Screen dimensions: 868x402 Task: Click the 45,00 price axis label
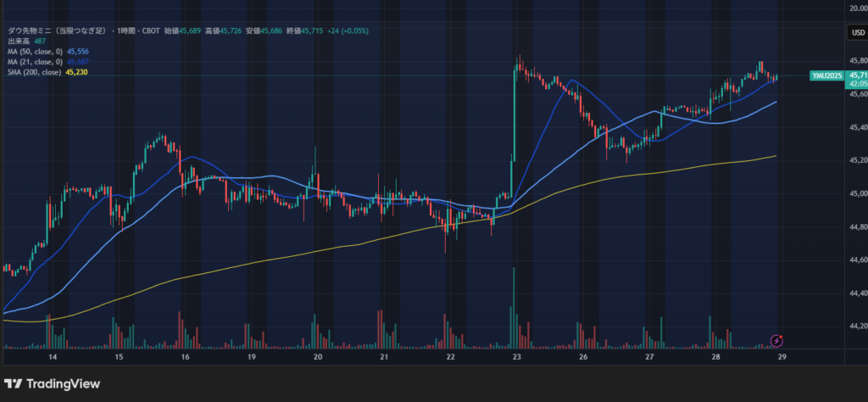tap(858, 194)
